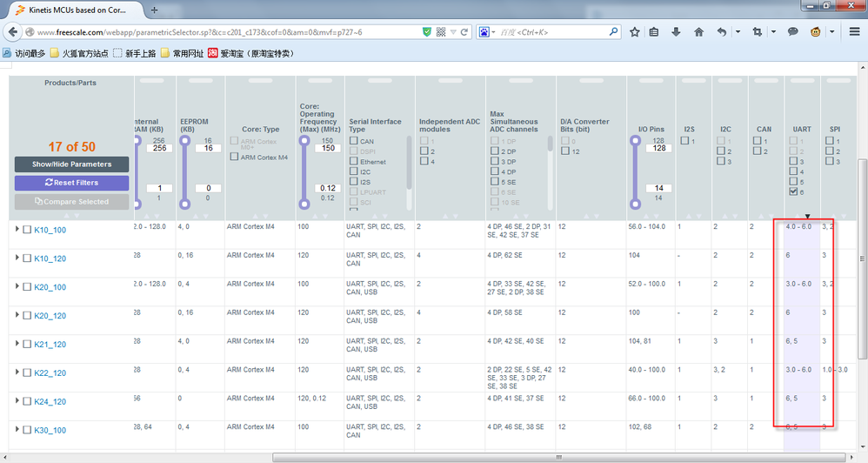Open the K24_120 product link
This screenshot has height=463, width=868.
pos(50,401)
